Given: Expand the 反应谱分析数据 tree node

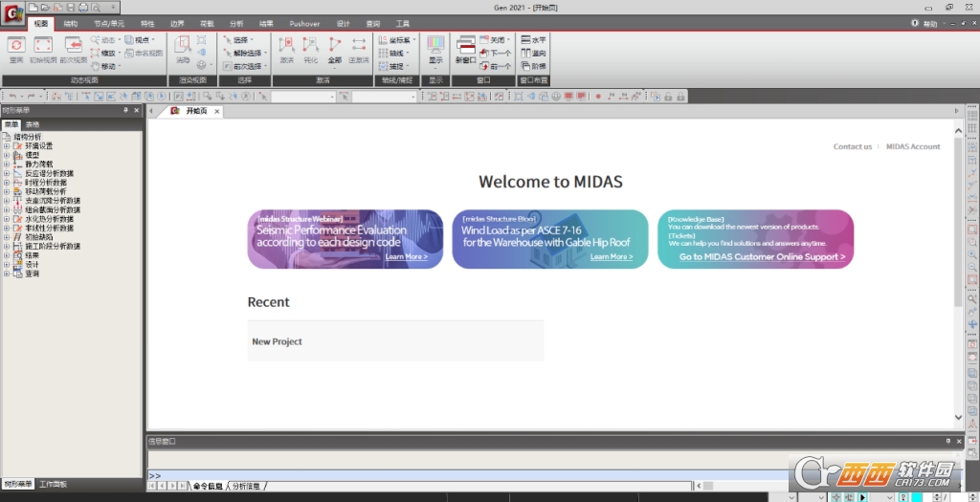Looking at the screenshot, I should (7, 174).
